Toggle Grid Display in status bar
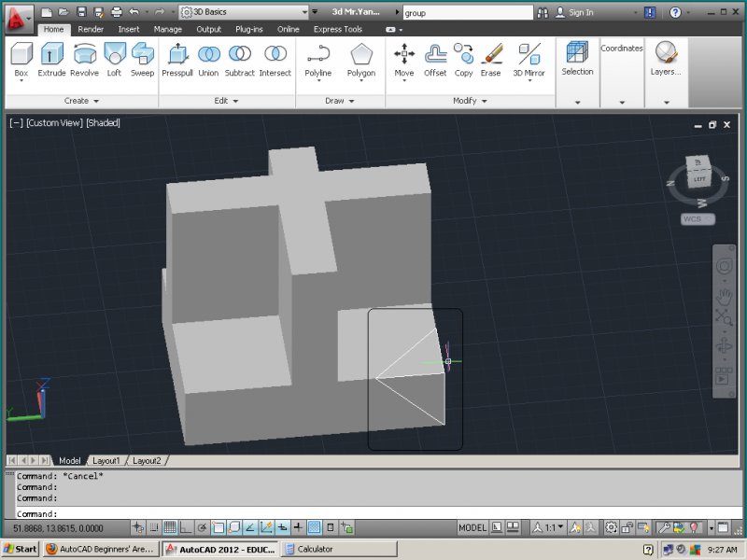The width and height of the screenshot is (747, 560). (x=169, y=528)
